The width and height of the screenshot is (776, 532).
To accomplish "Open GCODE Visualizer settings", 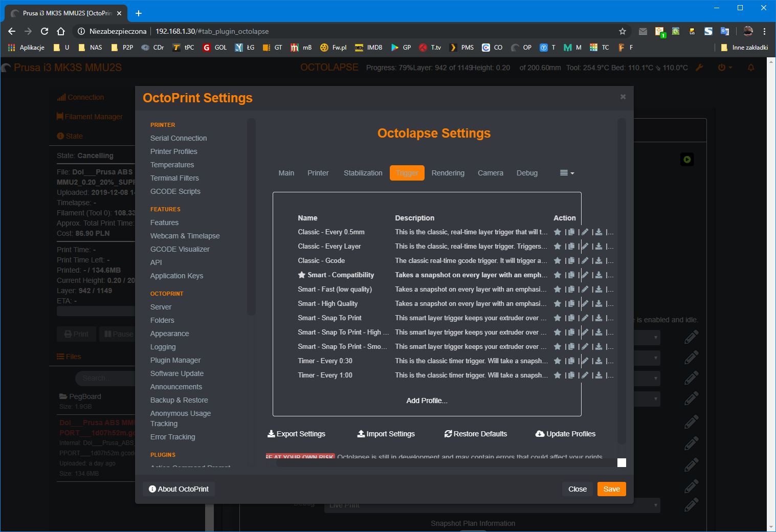I will click(x=180, y=249).
